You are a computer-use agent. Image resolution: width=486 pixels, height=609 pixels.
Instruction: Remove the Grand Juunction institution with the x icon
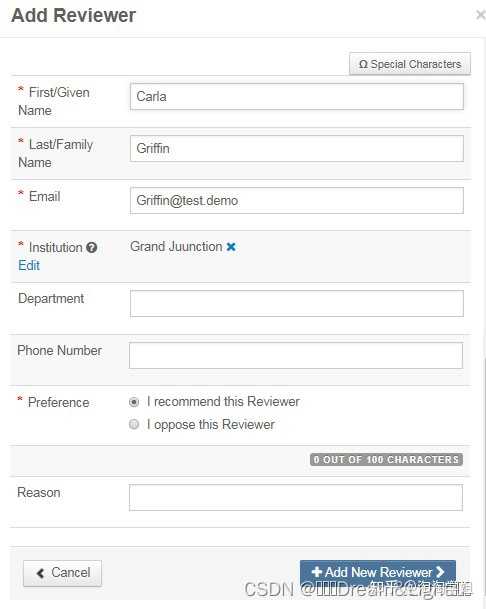pyautogui.click(x=231, y=247)
